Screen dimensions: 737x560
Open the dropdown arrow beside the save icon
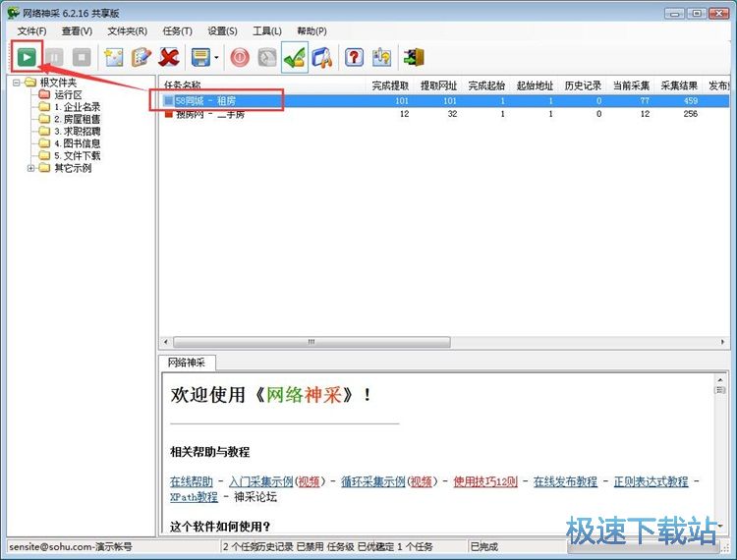click(217, 58)
